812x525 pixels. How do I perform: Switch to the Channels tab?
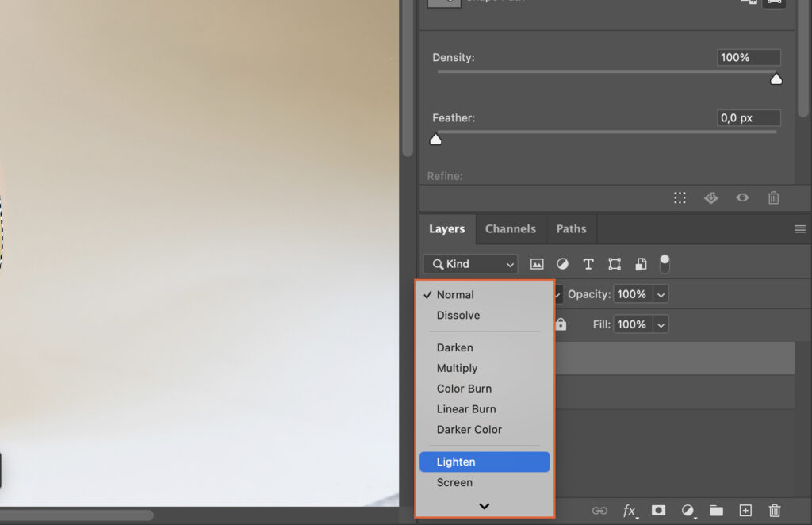tap(510, 228)
